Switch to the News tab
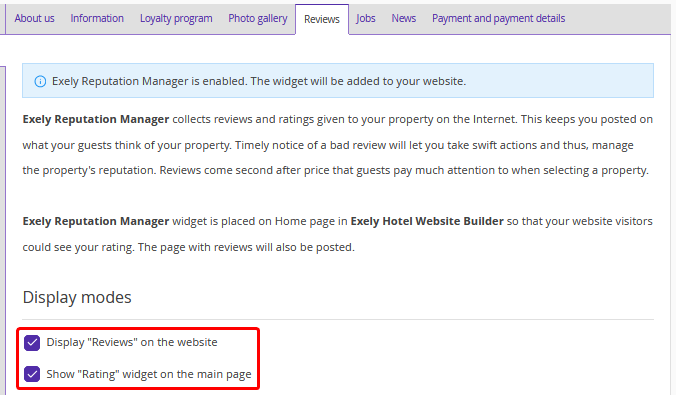Screen dimensions: 676x395 tap(404, 19)
